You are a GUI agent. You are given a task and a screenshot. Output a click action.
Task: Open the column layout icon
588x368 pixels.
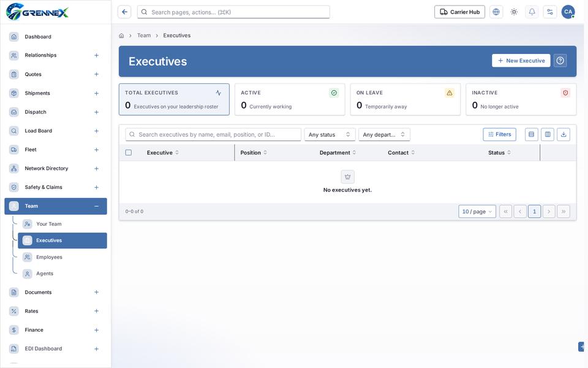[x=548, y=134]
